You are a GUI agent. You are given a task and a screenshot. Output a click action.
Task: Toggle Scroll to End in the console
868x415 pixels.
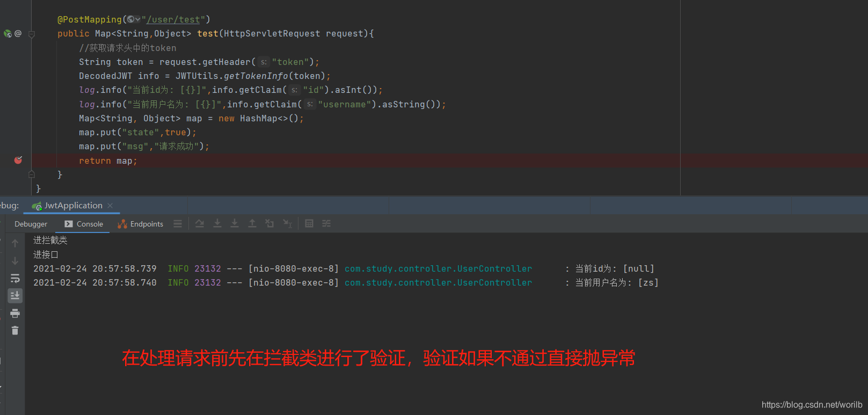coord(15,295)
